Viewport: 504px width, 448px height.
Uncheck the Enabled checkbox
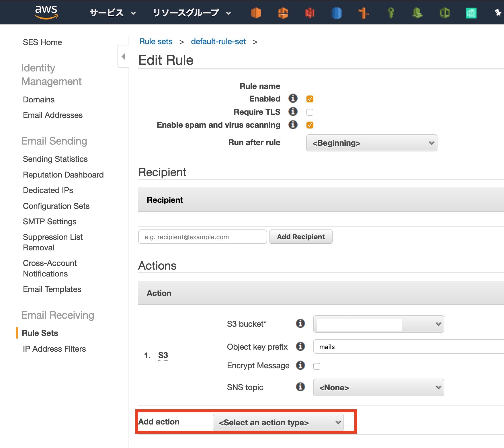[x=310, y=99]
